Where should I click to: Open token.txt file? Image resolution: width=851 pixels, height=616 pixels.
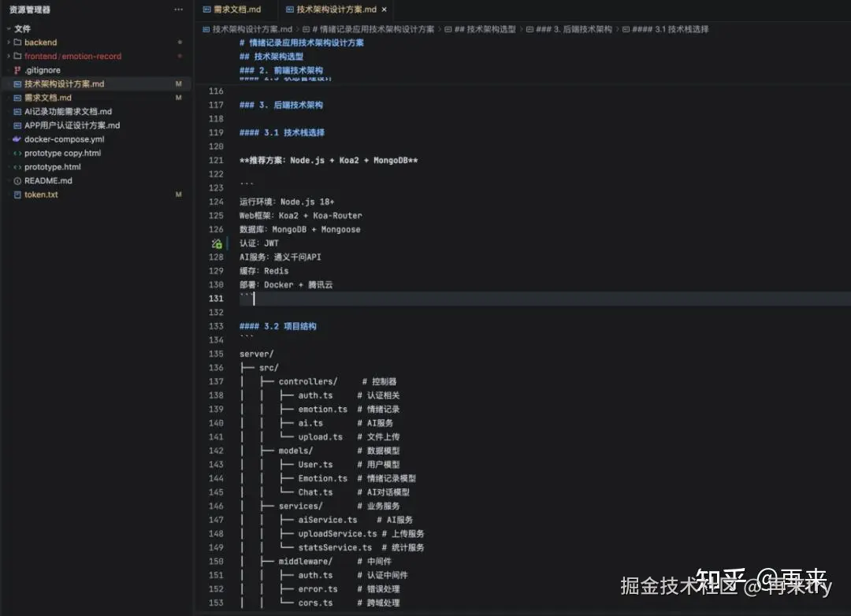click(41, 195)
